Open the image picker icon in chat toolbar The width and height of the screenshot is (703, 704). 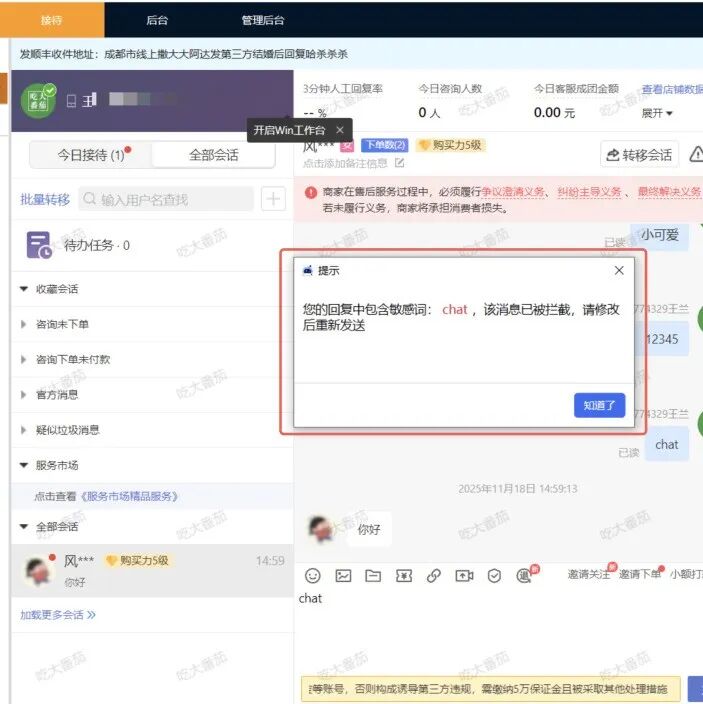point(343,576)
